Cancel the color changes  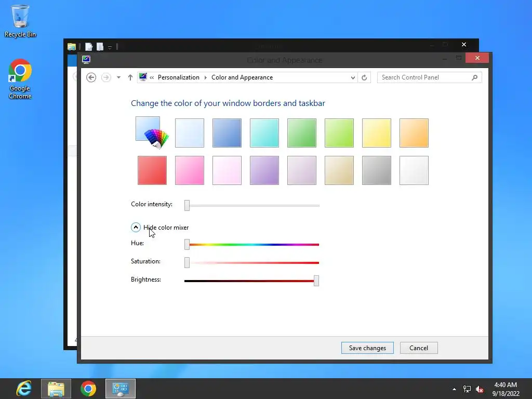click(419, 348)
